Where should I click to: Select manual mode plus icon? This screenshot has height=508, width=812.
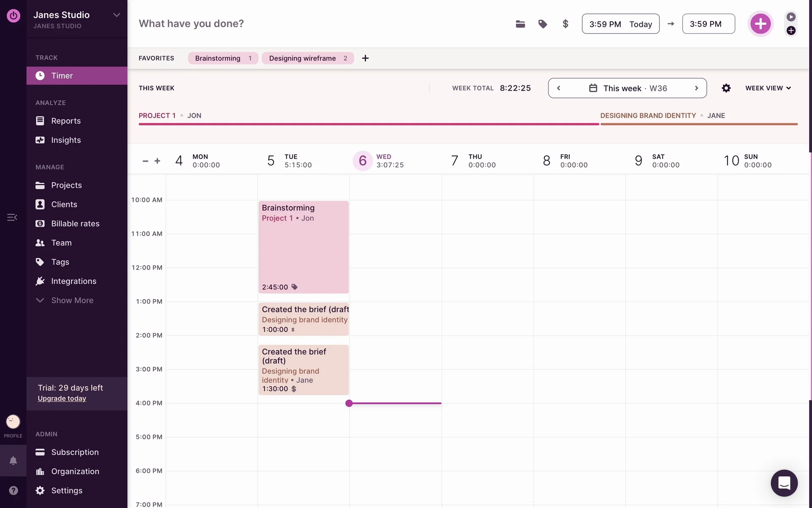[x=791, y=30]
